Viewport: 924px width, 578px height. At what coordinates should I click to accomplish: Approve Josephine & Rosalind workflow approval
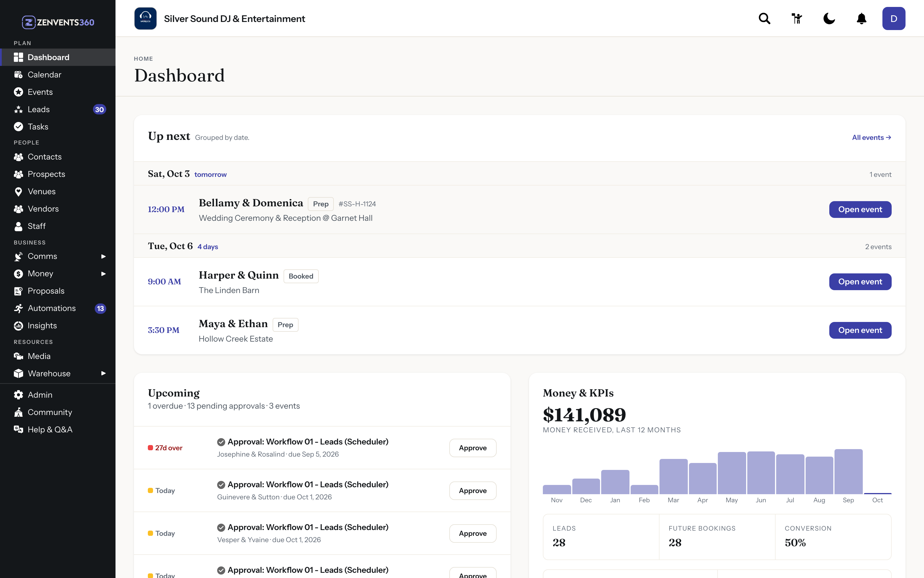point(473,448)
